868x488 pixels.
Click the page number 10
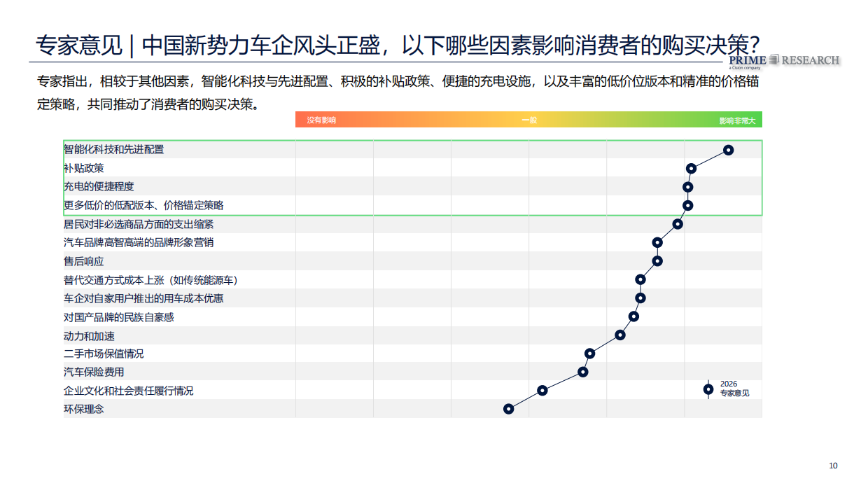pyautogui.click(x=832, y=464)
